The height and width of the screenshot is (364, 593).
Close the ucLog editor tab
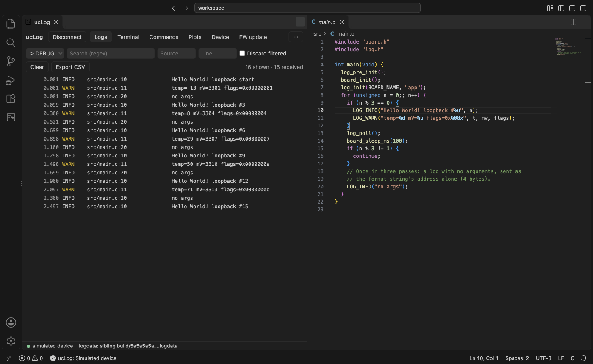pos(56,22)
